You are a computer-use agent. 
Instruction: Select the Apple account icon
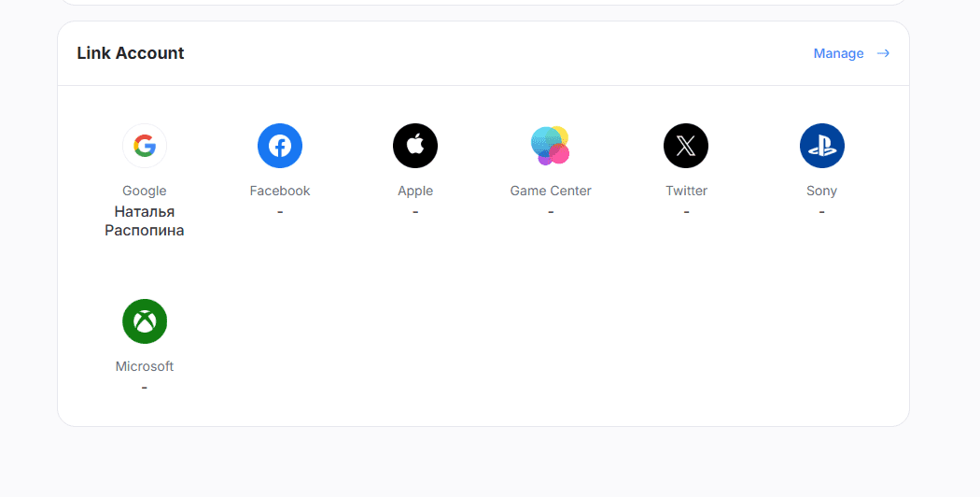(415, 146)
